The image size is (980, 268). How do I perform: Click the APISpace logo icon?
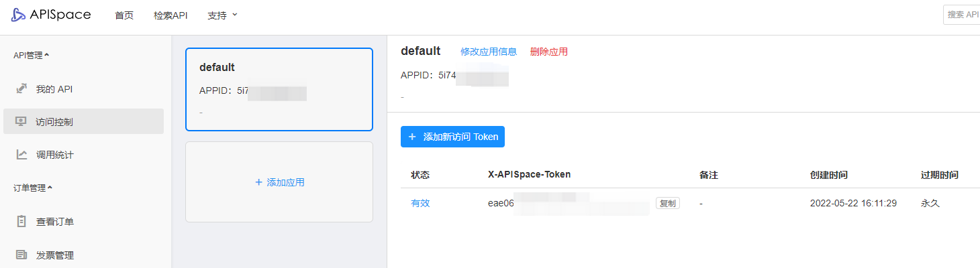point(18,15)
